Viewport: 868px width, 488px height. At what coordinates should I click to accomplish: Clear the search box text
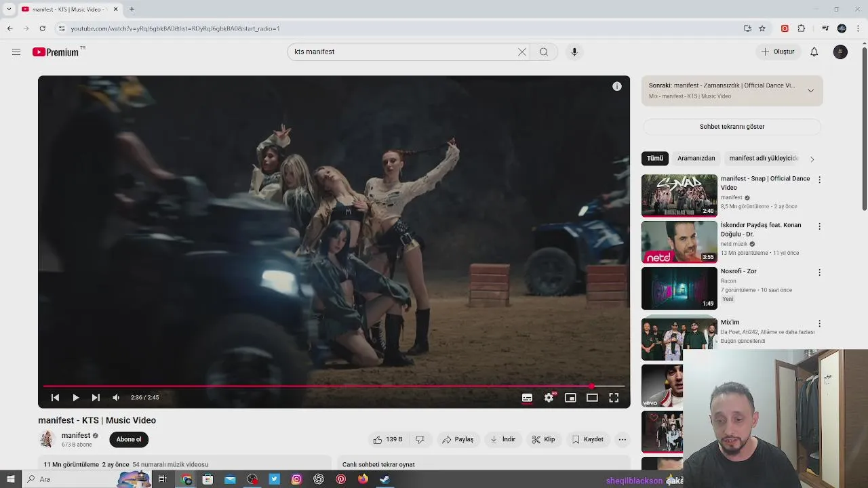tap(522, 52)
